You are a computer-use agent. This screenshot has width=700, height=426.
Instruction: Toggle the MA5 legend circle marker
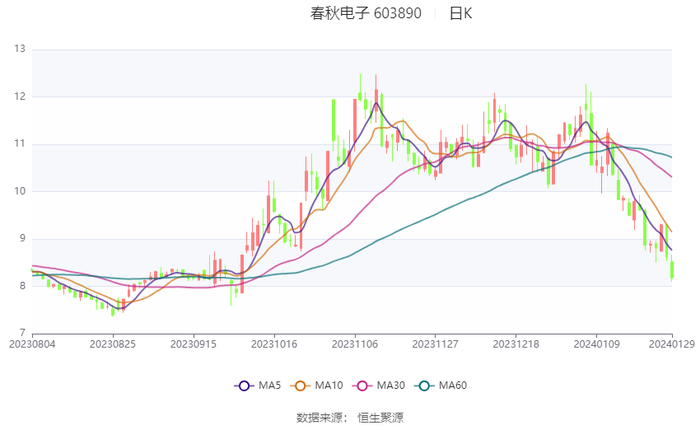(244, 386)
